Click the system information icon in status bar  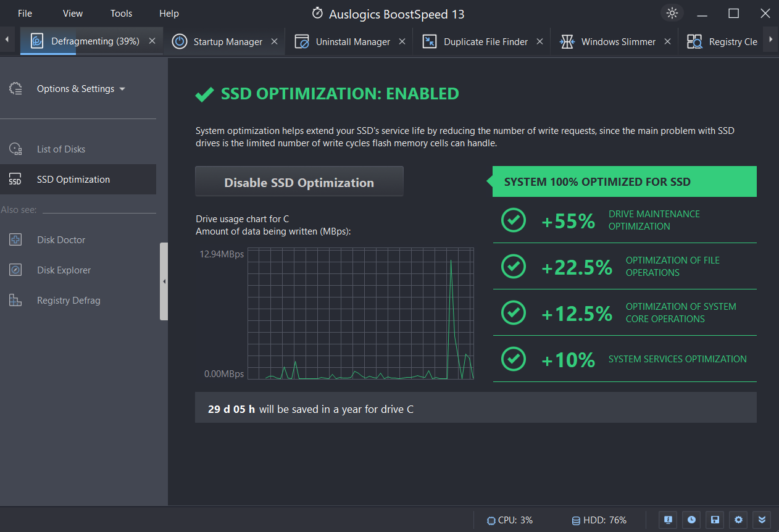click(x=667, y=520)
